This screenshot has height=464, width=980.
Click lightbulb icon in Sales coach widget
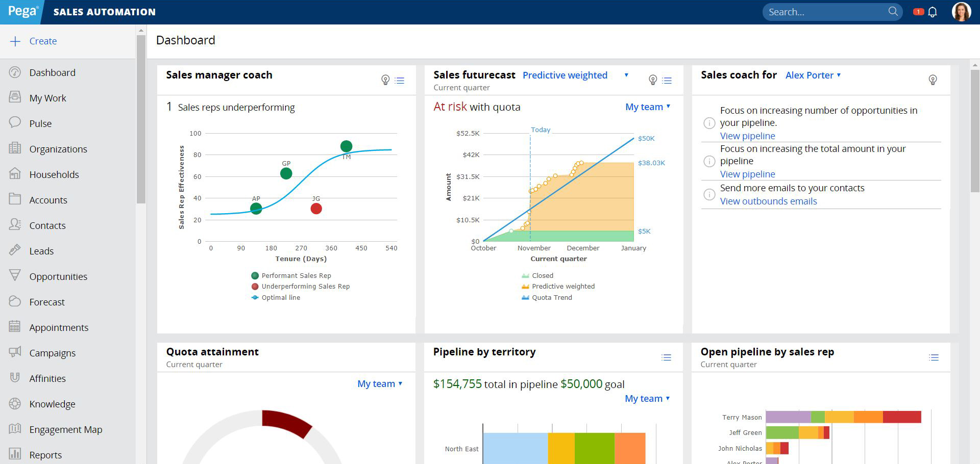[x=933, y=80]
